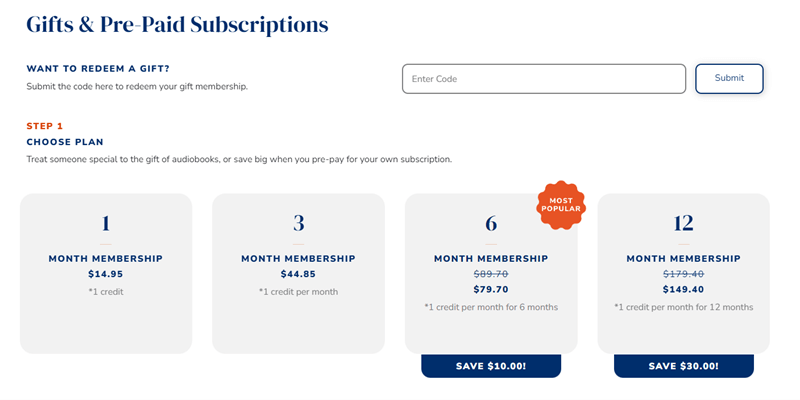
Task: Click the Gifts & Pre-Paid Subscriptions heading
Action: pos(177,24)
